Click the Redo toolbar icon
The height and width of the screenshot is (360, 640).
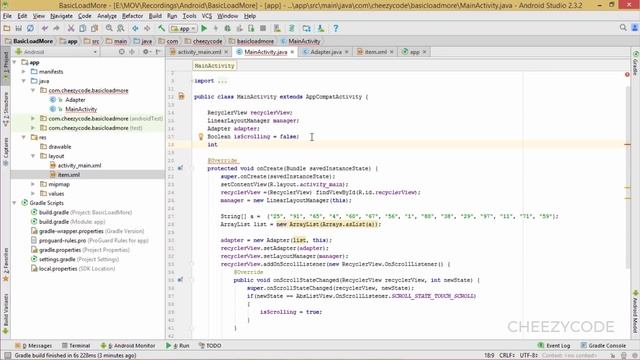[56, 28]
